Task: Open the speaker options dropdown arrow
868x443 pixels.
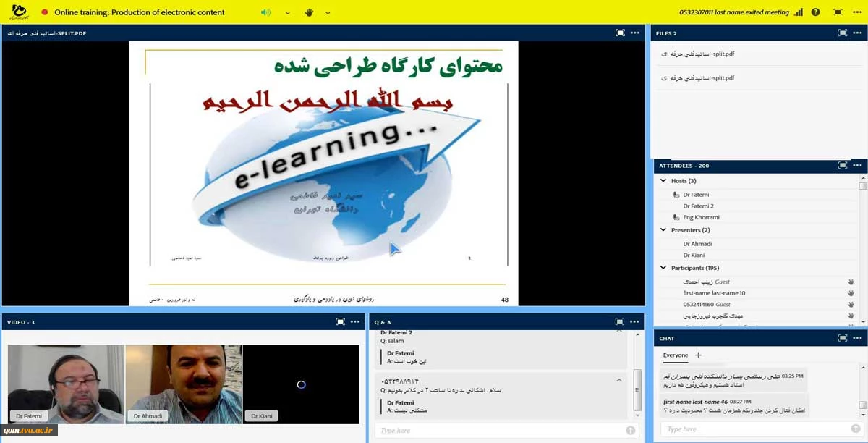Action: pos(287,12)
